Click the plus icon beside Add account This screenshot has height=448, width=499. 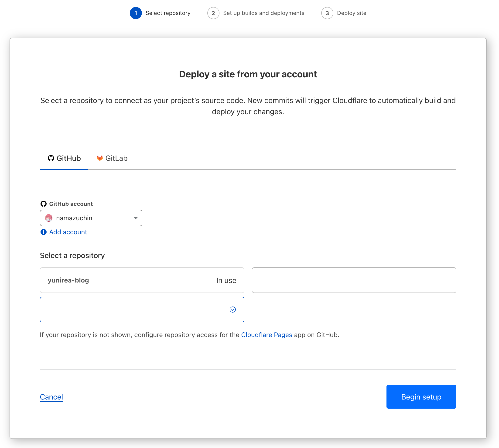pyautogui.click(x=44, y=232)
